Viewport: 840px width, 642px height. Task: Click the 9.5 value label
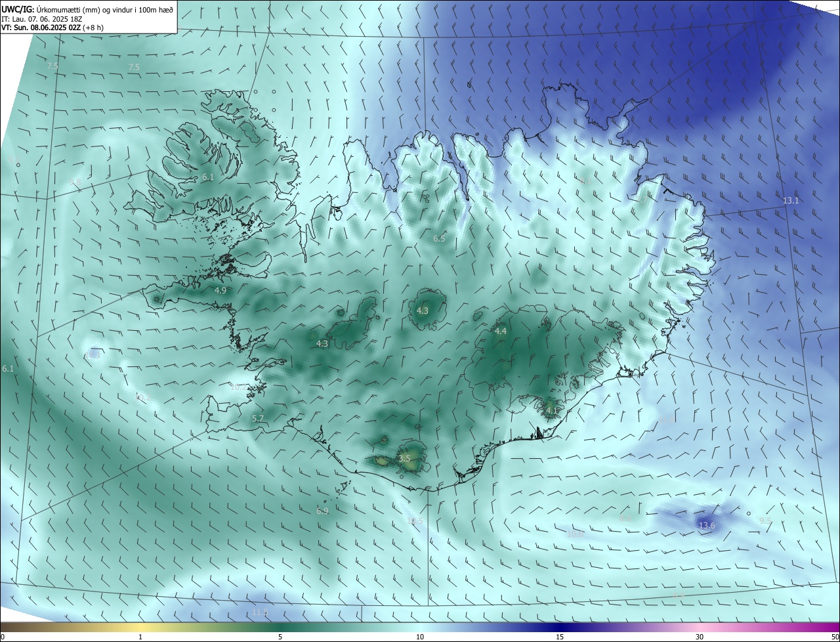(765, 521)
